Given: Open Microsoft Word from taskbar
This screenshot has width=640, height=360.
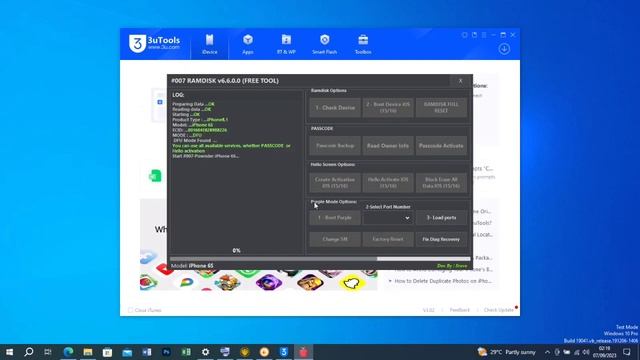Looking at the screenshot, I should pos(147,352).
